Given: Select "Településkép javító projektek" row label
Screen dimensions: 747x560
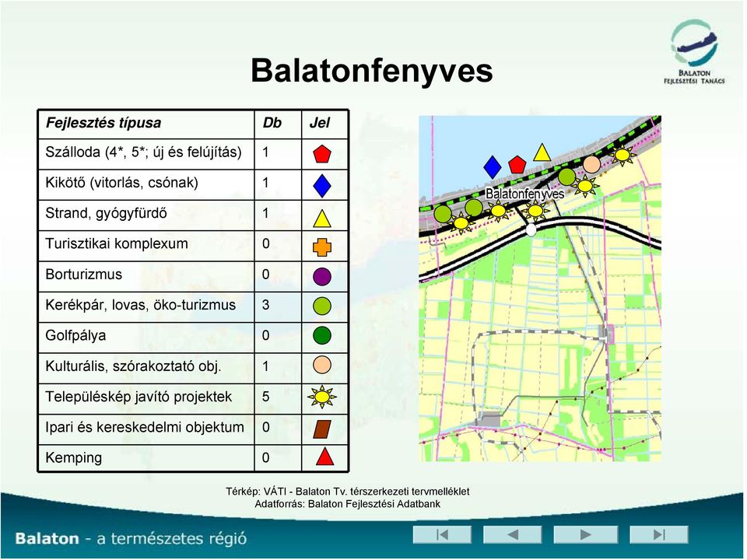Looking at the screenshot, I should (x=139, y=397).
